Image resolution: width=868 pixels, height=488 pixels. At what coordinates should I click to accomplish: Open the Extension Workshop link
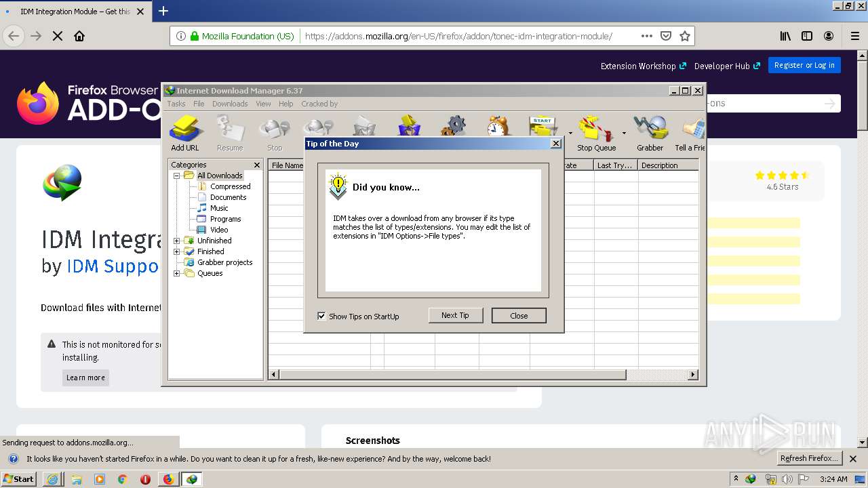point(644,66)
